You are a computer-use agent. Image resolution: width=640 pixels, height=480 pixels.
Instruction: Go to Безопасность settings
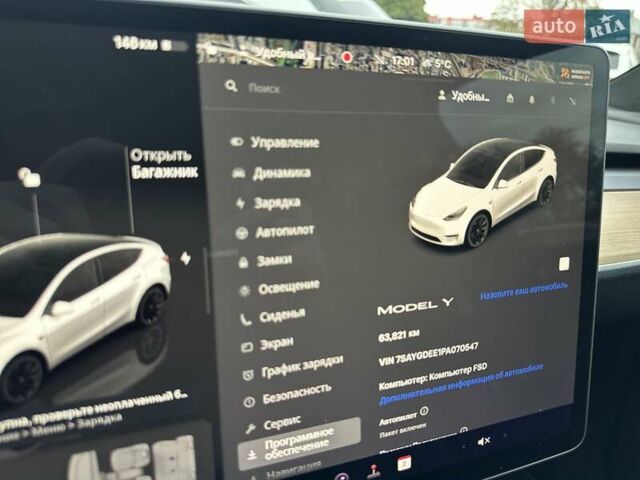296,388
